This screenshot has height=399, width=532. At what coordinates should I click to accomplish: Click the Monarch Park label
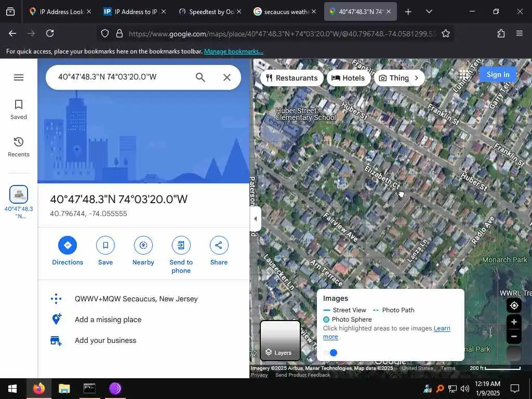(504, 260)
